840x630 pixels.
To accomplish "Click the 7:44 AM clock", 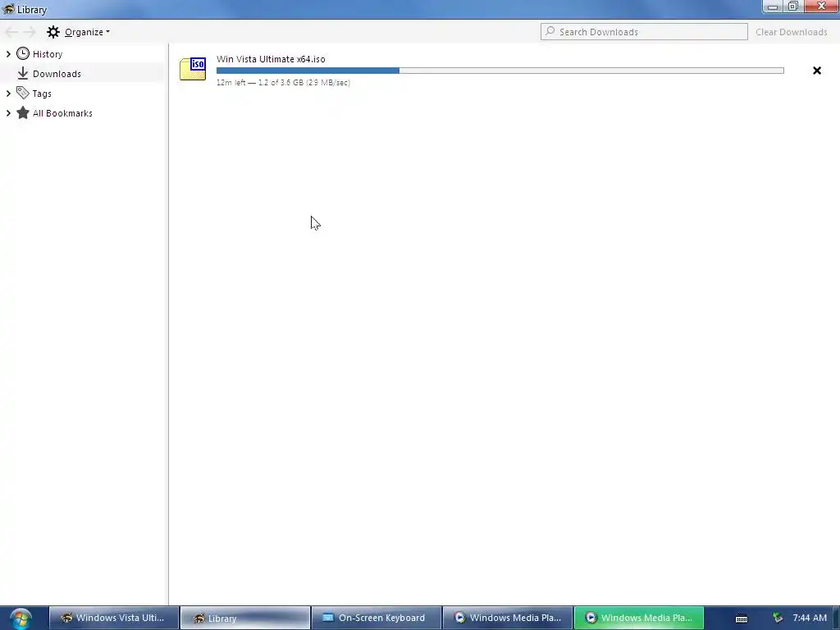I will (x=810, y=618).
